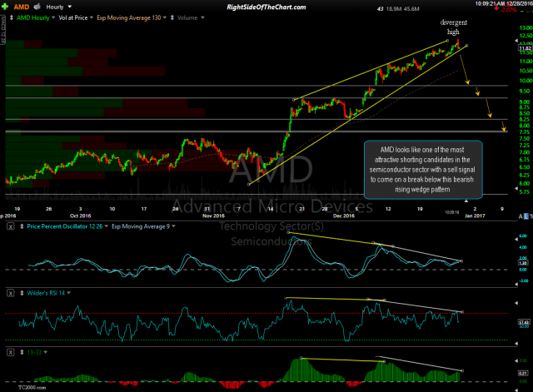Select the Price Percent Oscillator 12 26 label

tap(65, 226)
